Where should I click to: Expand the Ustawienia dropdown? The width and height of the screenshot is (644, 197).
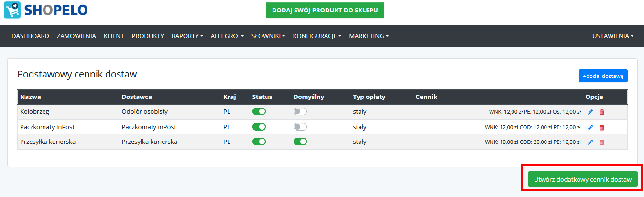613,36
